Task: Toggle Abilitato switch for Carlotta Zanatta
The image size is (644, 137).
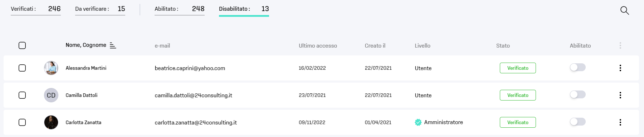Action: click(x=577, y=122)
